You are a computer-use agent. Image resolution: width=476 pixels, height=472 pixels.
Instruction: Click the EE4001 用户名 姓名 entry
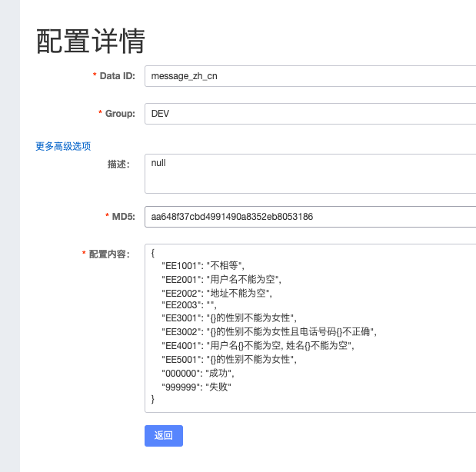258,345
